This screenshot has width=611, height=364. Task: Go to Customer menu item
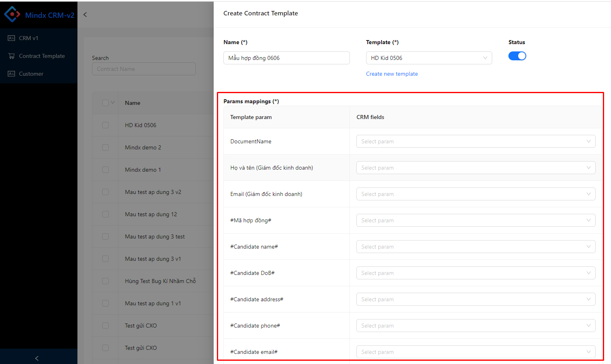click(31, 74)
